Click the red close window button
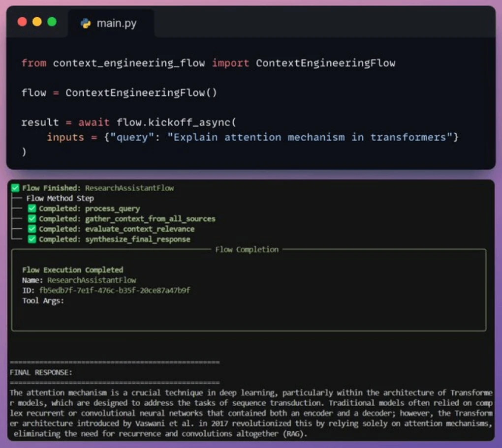Screen dimensions: 502x448 [x=22, y=22]
